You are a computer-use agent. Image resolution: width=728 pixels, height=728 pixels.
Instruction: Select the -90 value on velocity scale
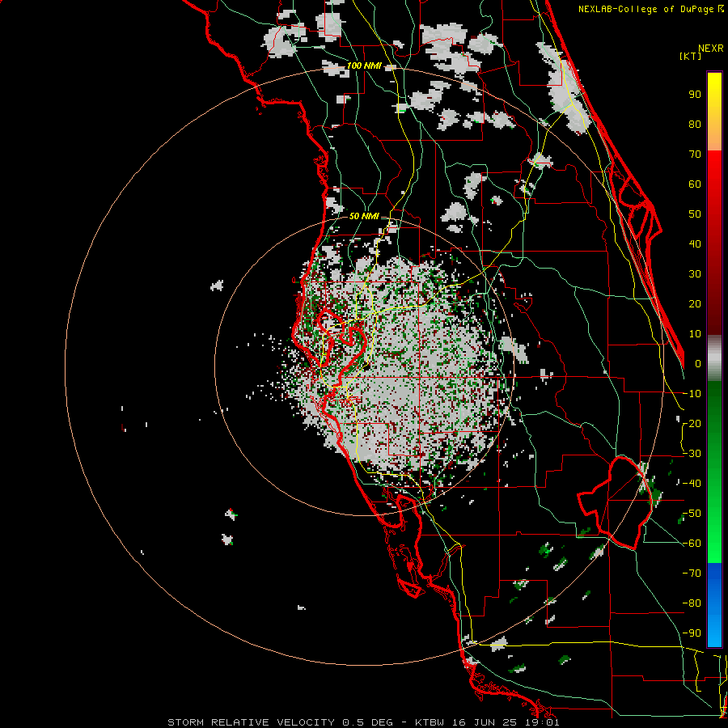tap(692, 633)
